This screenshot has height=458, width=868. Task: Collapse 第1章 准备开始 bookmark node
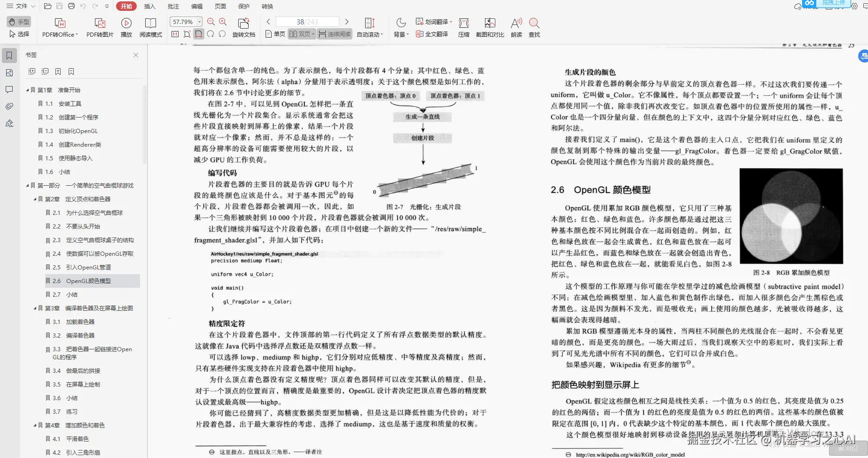click(x=27, y=90)
